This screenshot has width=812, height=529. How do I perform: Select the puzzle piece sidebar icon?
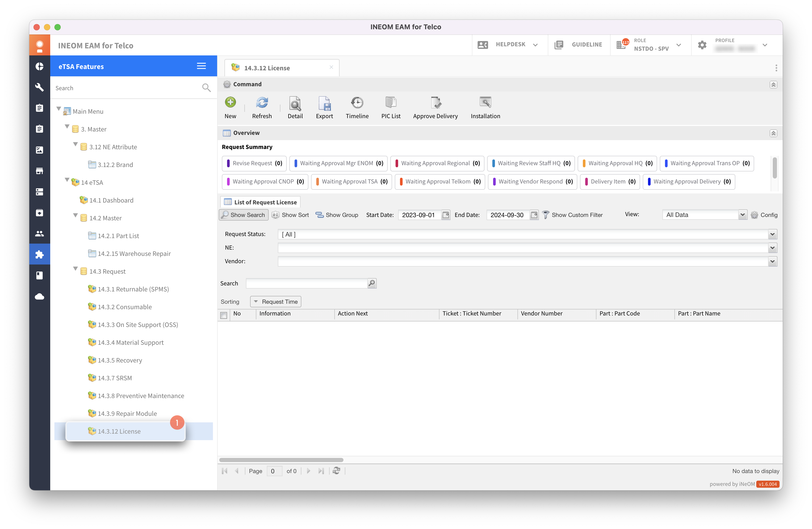[40, 255]
